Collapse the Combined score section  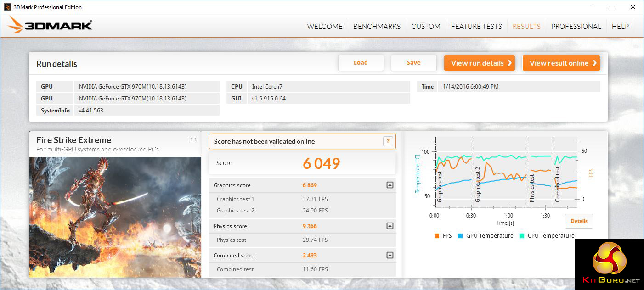pyautogui.click(x=390, y=255)
